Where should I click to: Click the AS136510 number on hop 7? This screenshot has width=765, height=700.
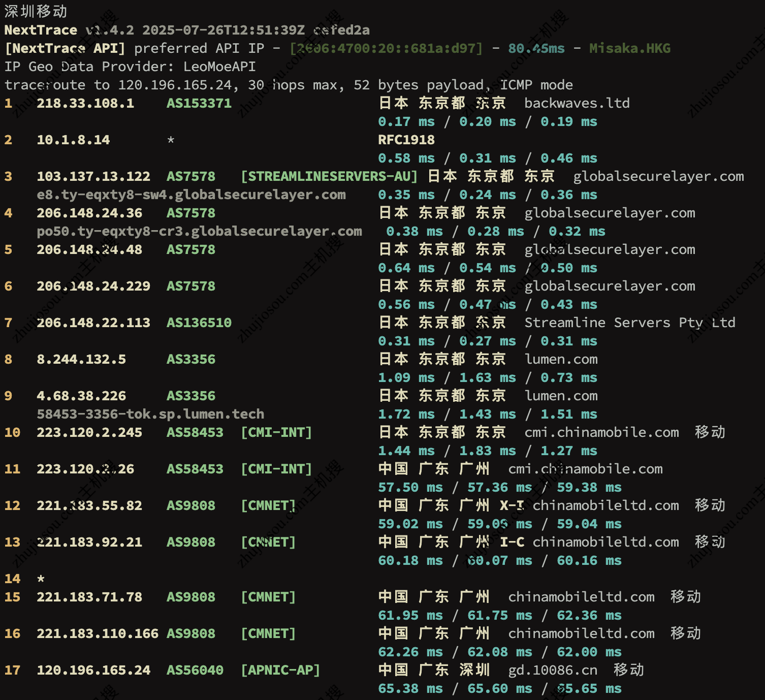coord(199,323)
